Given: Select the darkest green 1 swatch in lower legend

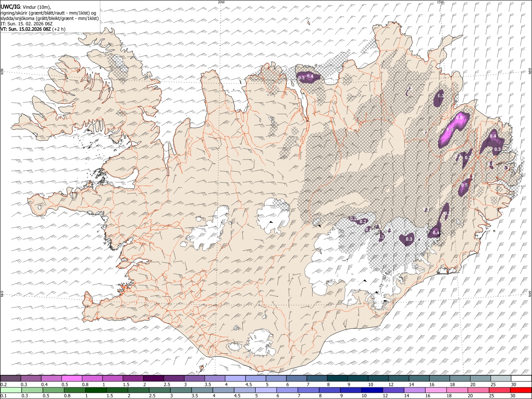Looking at the screenshot, I should coord(96,390).
